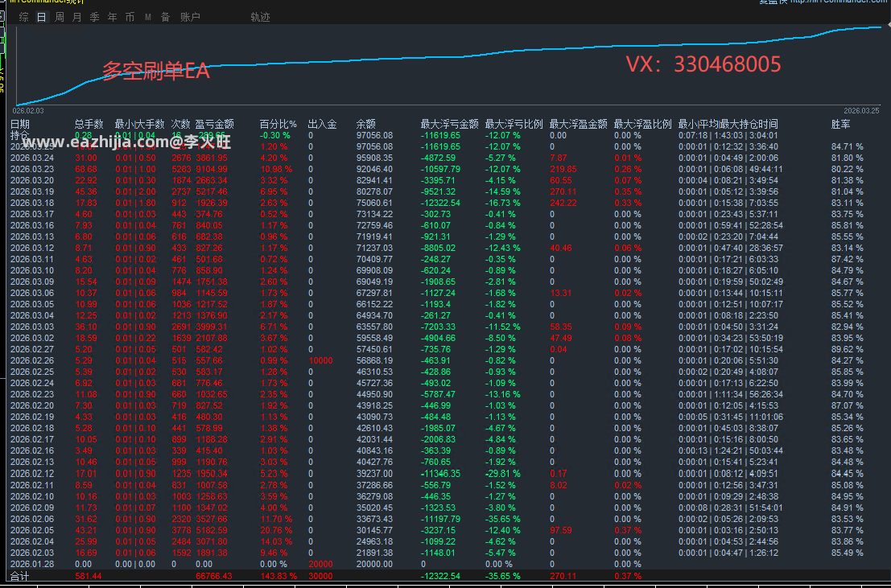Screen dimensions: 891x588
Task: Open the M tab
Action: click(x=148, y=17)
